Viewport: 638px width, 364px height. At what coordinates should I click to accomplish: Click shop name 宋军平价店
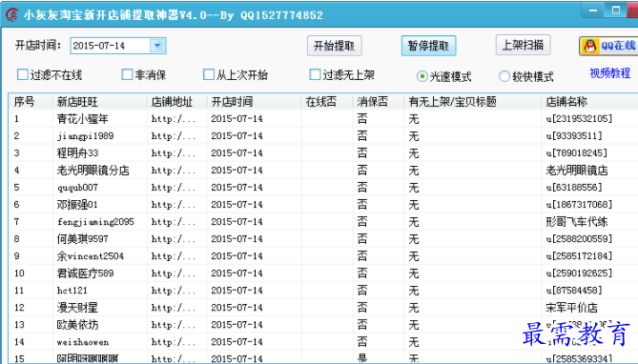click(x=571, y=308)
